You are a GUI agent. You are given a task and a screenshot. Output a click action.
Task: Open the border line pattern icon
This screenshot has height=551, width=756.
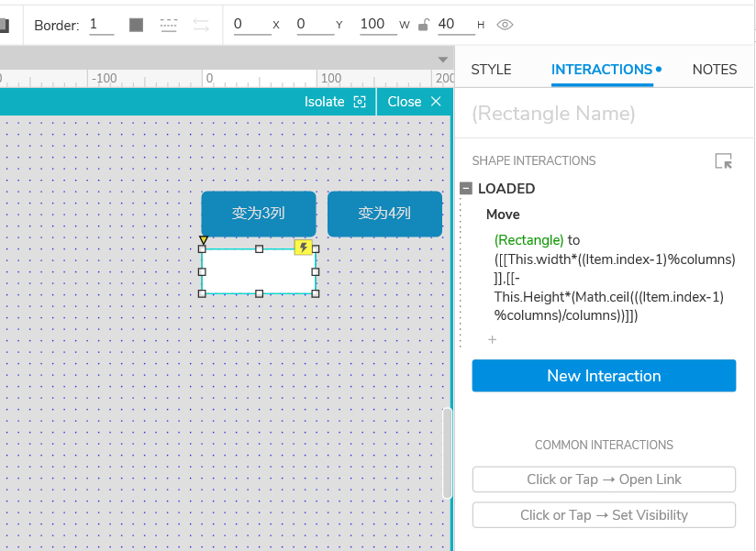pos(168,25)
